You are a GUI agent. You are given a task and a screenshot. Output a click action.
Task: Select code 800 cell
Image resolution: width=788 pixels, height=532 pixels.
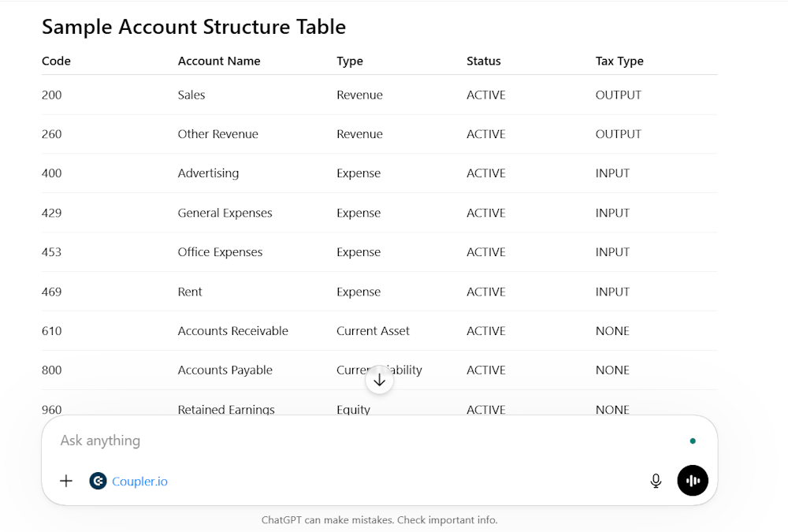click(52, 370)
